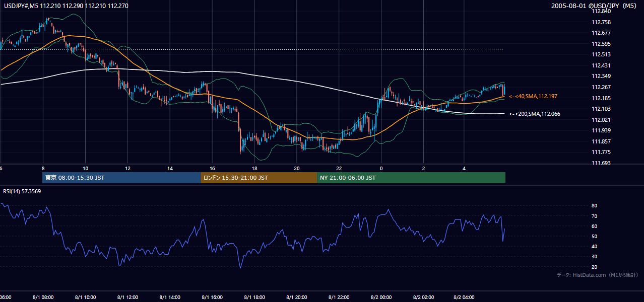Click the 112.349 price axis label
The width and height of the screenshot is (644, 302).
click(x=601, y=76)
